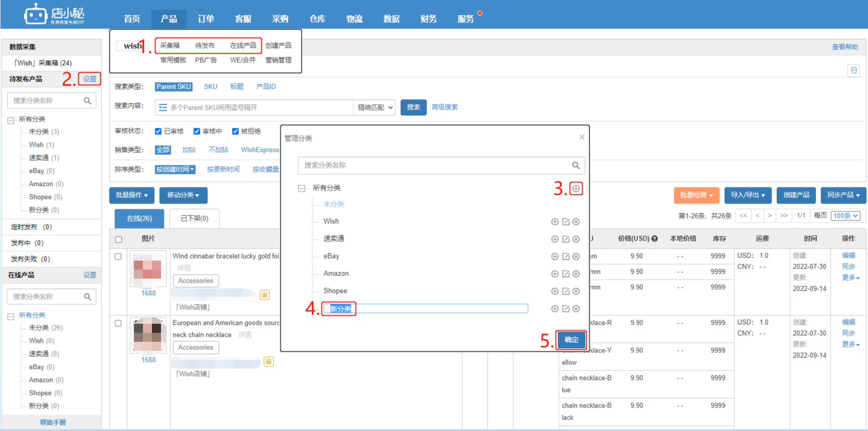The height and width of the screenshot is (431, 868).
Task: Add a top-level category under 所有分类 in dialog
Action: coord(576,188)
